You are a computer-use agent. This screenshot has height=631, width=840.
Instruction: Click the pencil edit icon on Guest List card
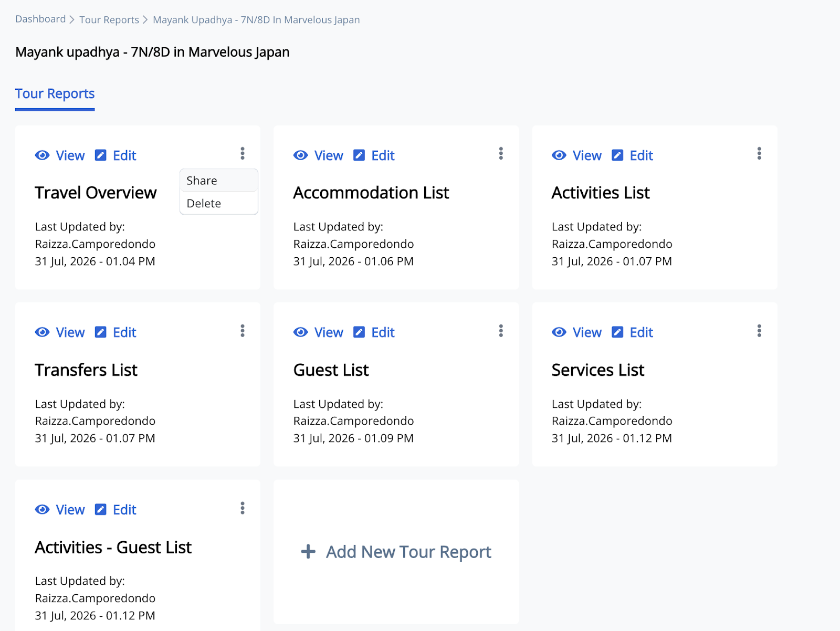pos(359,332)
